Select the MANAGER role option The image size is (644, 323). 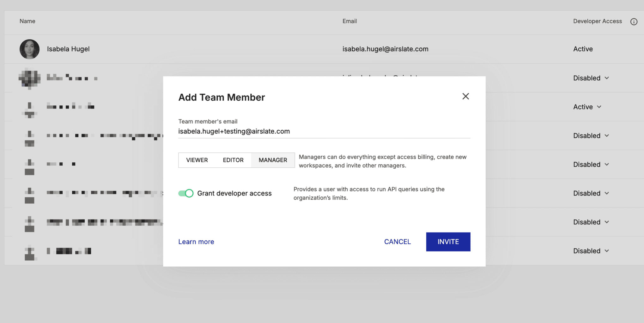coord(273,160)
